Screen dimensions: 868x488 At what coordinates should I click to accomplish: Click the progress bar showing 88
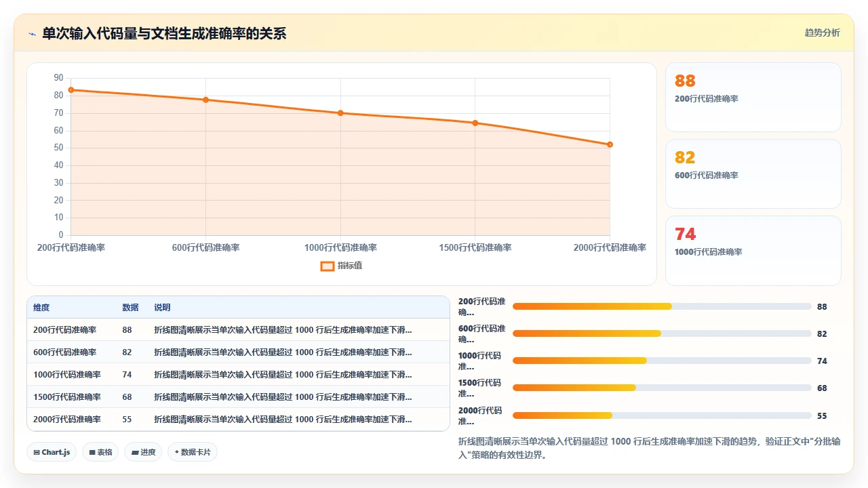pos(662,306)
